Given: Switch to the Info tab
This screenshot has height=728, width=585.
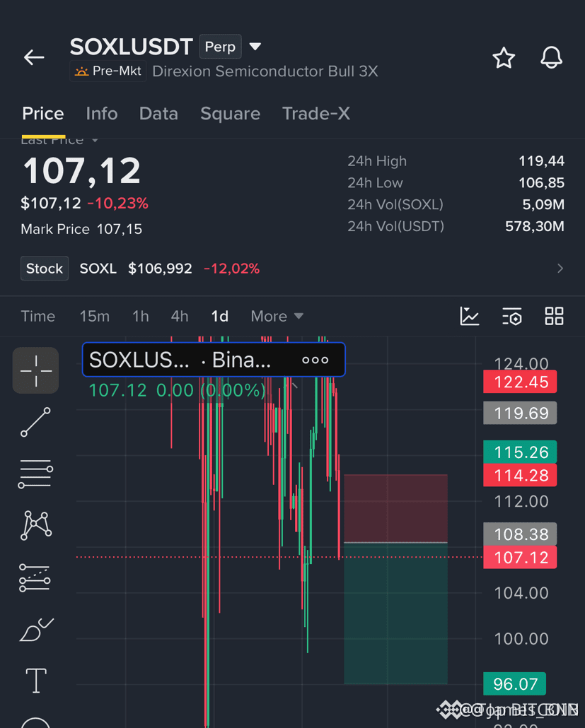Looking at the screenshot, I should pos(102,114).
